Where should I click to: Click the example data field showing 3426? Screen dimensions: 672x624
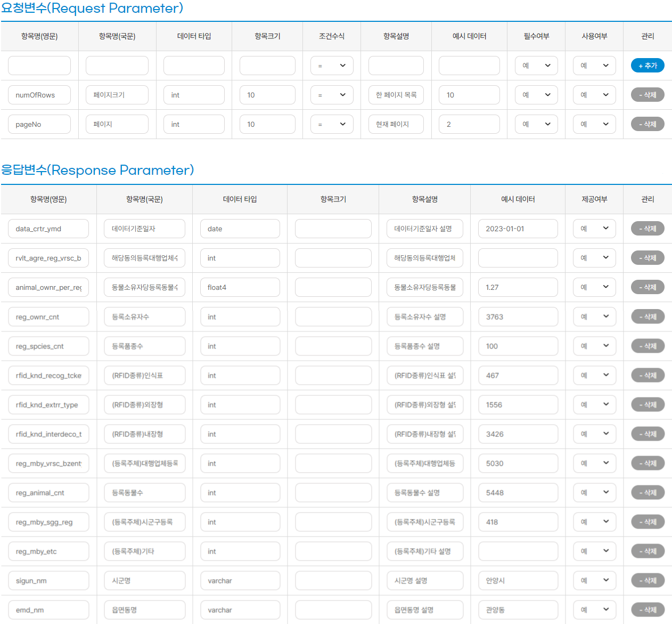coord(518,434)
